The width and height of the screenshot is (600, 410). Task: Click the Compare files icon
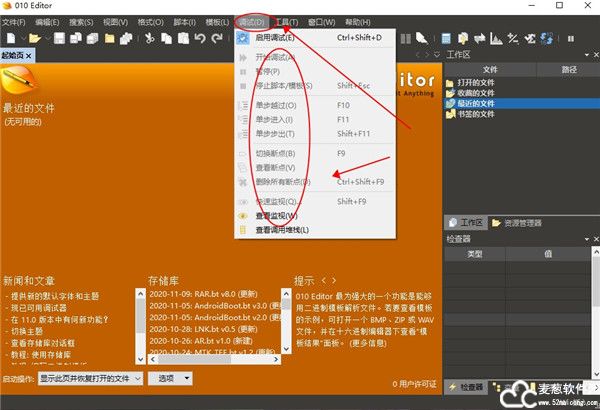[x=463, y=39]
